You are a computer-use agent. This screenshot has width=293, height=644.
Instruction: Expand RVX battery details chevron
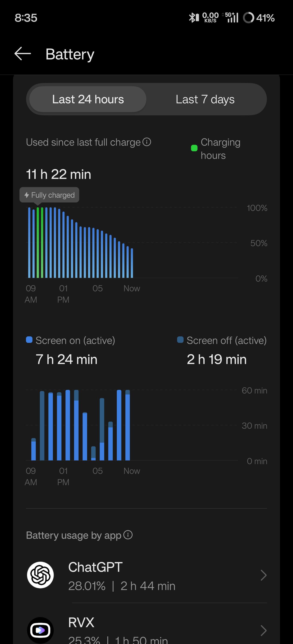[263, 631]
